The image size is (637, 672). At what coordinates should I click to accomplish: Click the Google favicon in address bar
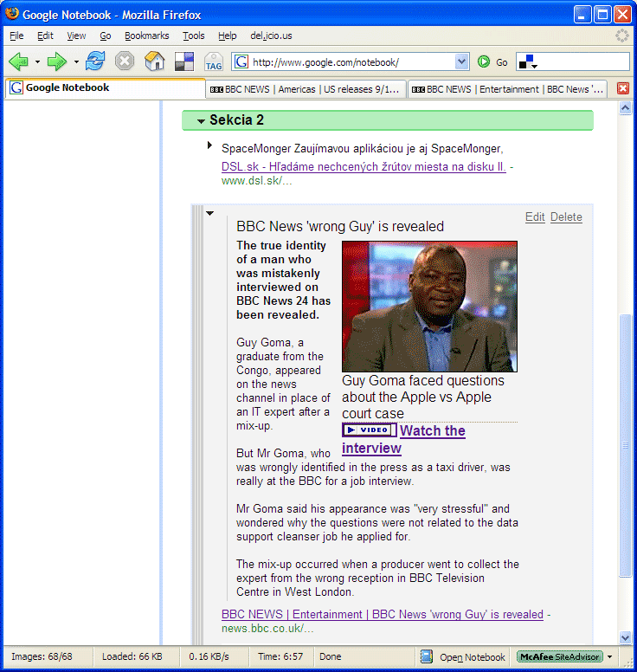tap(241, 62)
